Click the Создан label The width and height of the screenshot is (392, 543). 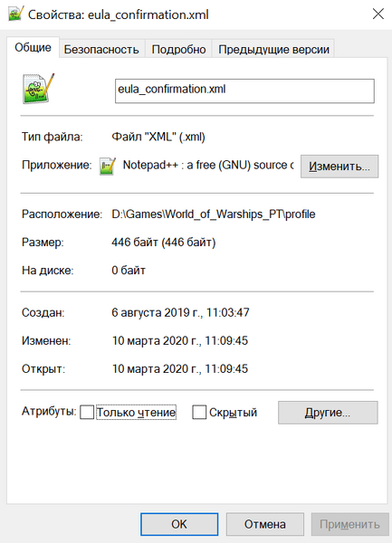(43, 313)
